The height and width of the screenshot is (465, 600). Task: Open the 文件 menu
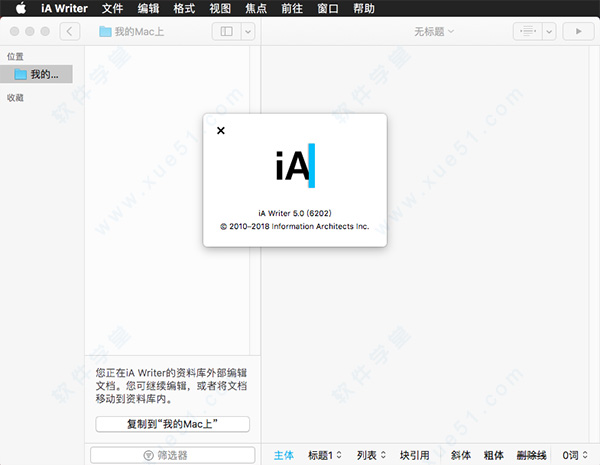[112, 8]
